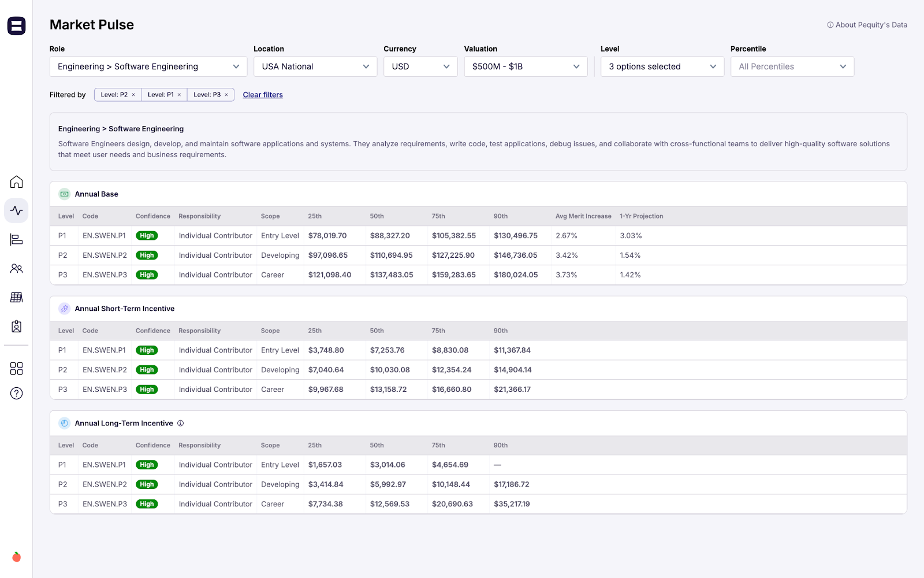The height and width of the screenshot is (578, 924).
Task: Click the 3.42% merit increase value
Action: [x=567, y=255]
